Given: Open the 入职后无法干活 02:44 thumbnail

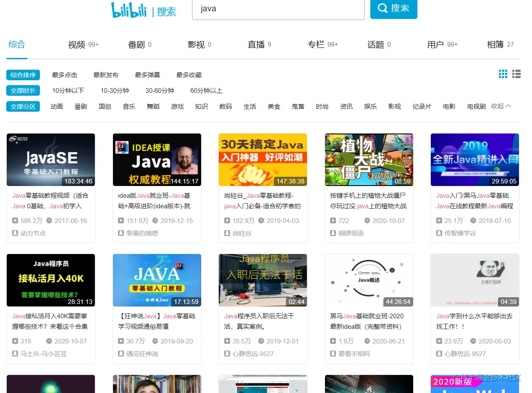Looking at the screenshot, I should 263,280.
